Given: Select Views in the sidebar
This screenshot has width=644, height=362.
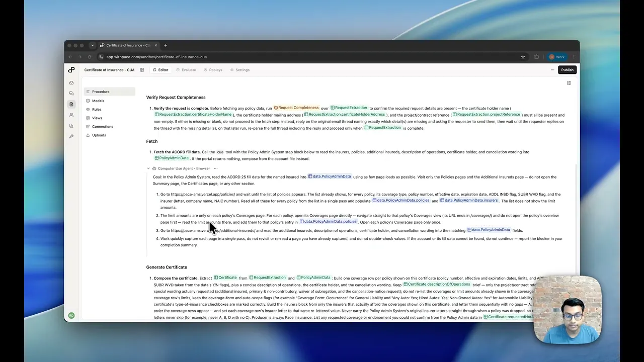Looking at the screenshot, I should pos(110,118).
